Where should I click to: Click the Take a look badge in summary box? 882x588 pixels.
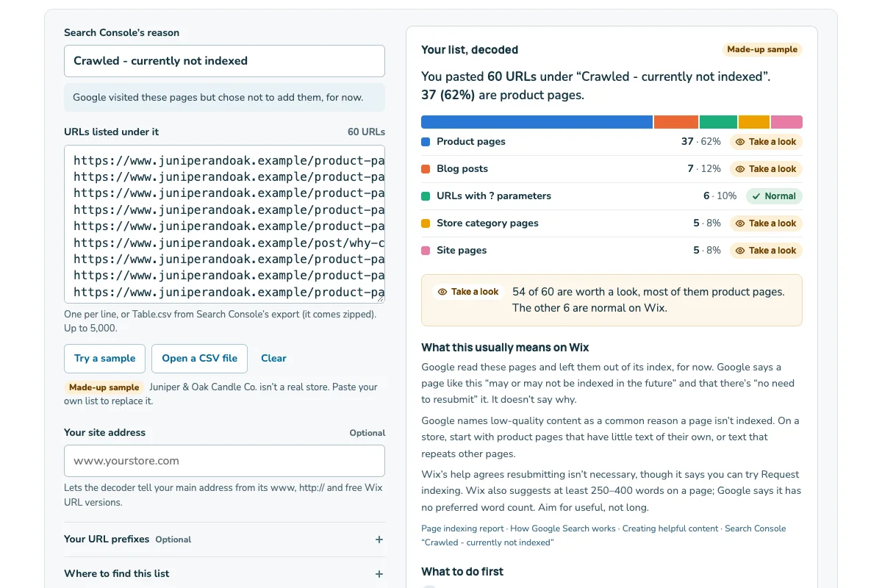(468, 292)
